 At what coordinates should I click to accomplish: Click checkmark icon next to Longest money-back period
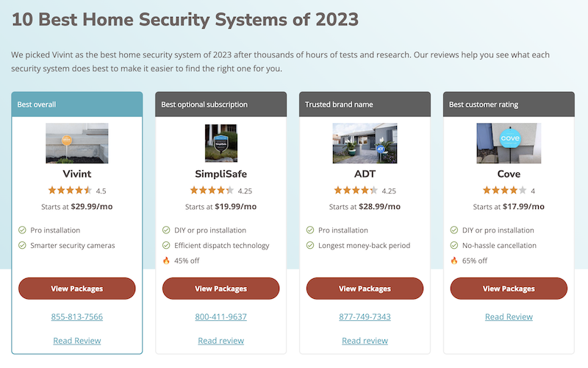tap(310, 246)
